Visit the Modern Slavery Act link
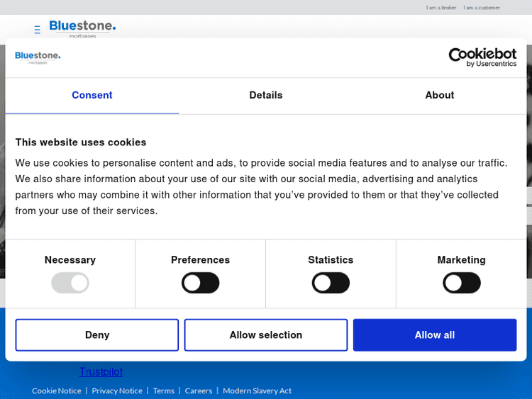Screen dimensions: 532x399 point(257,390)
